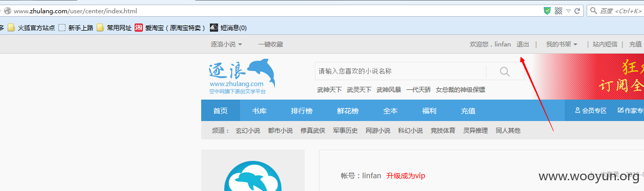Click the site search magnifier button
The image size is (644, 191).
pos(505,71)
